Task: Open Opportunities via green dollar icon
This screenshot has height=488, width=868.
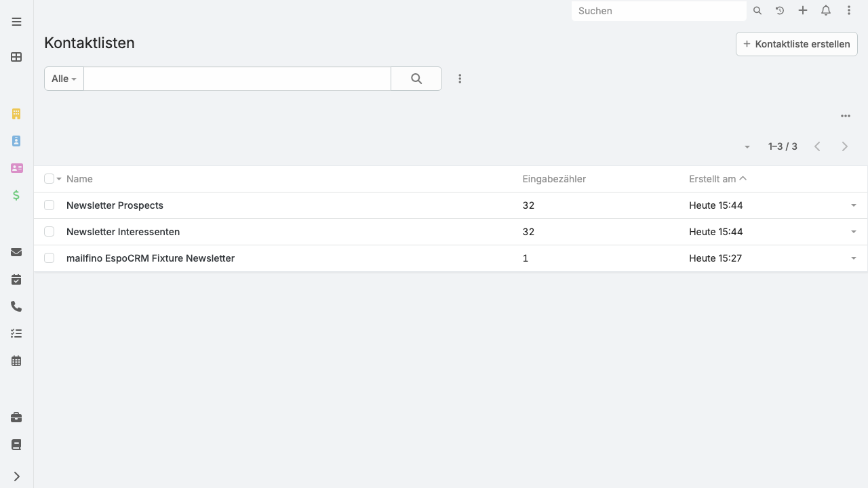Action: [x=16, y=195]
